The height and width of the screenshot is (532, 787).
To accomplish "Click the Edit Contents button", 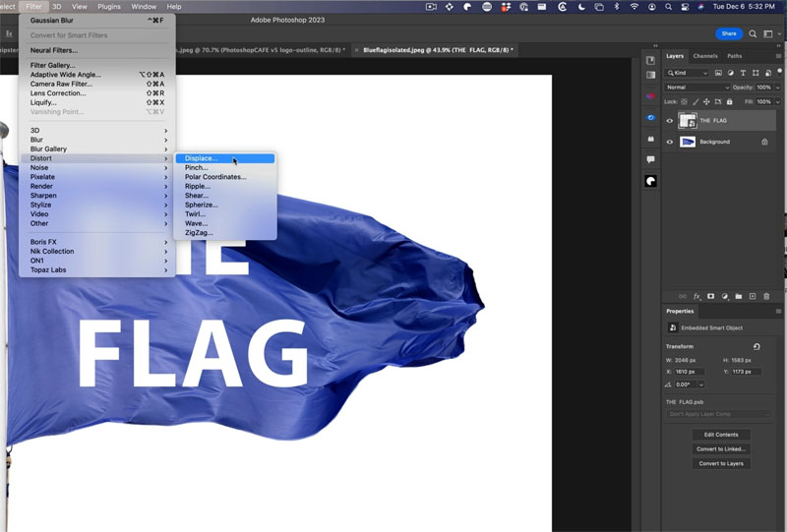I will point(721,435).
